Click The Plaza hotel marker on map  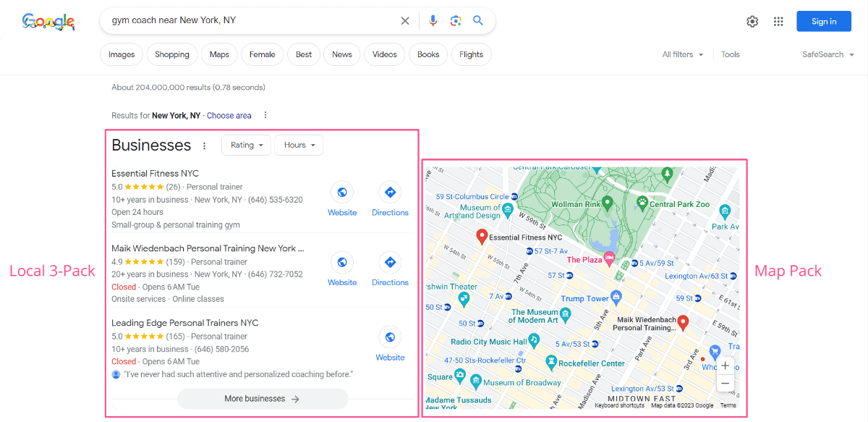[609, 258]
